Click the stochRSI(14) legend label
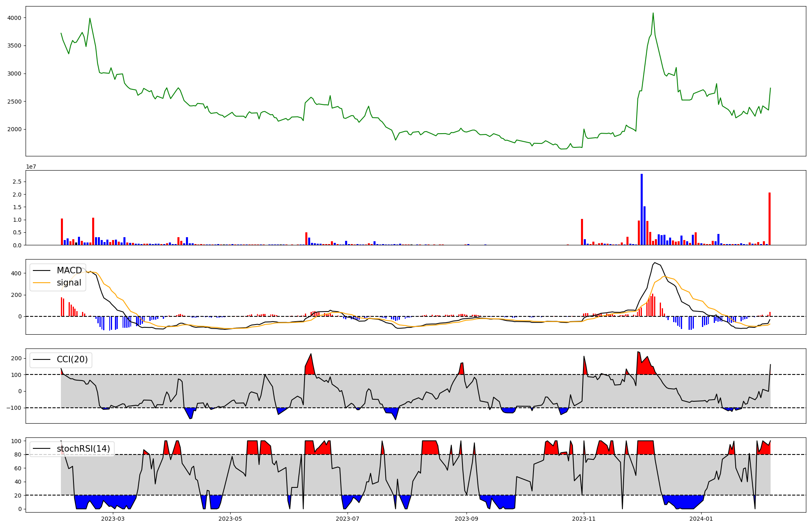Image resolution: width=812 pixels, height=528 pixels. pos(84,449)
